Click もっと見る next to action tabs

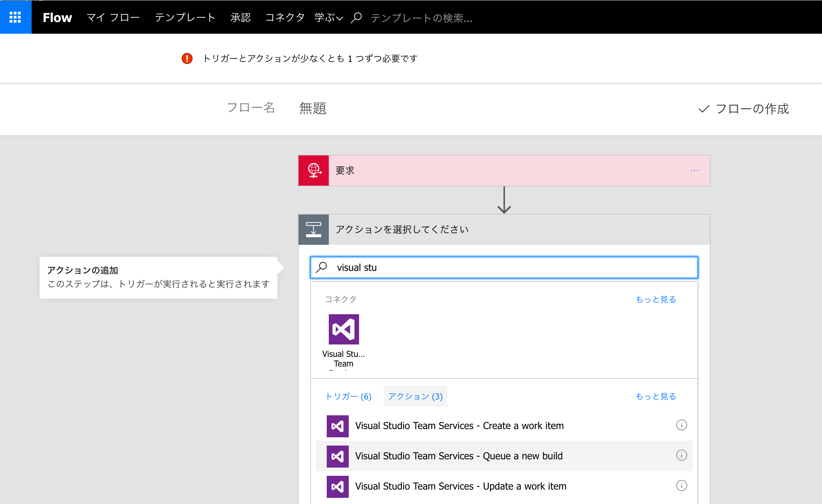656,396
